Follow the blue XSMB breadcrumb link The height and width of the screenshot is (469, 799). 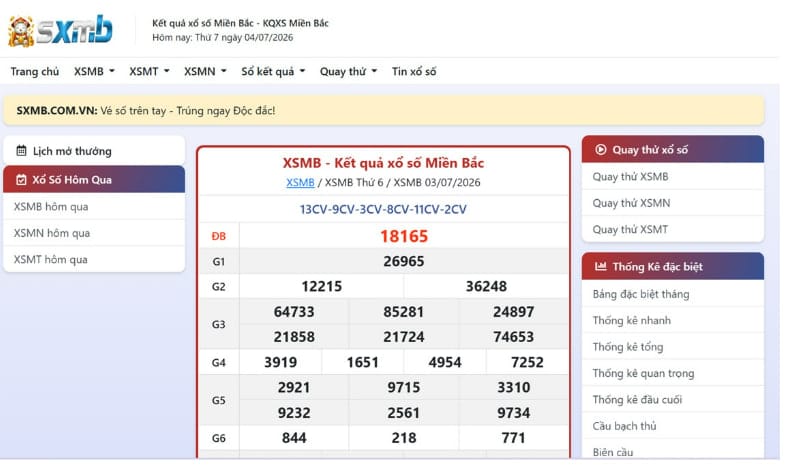[300, 183]
